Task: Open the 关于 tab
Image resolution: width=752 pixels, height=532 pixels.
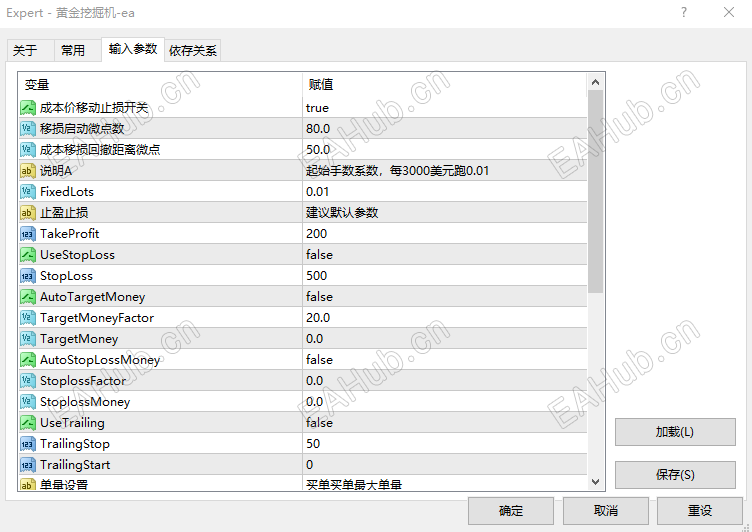Action: pyautogui.click(x=30, y=50)
